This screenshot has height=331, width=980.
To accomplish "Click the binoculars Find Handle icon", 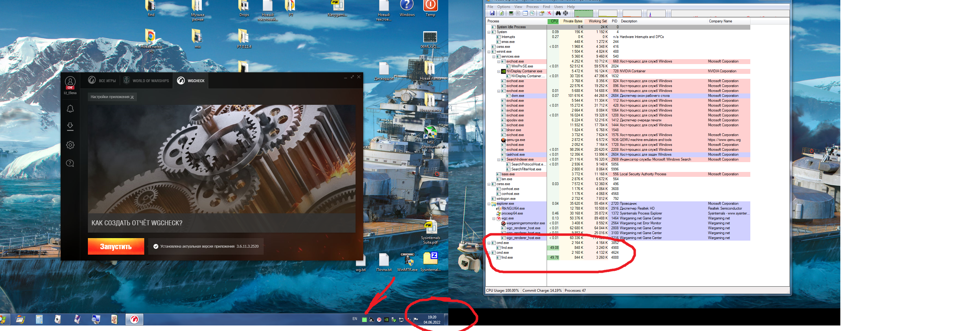I will (558, 13).
